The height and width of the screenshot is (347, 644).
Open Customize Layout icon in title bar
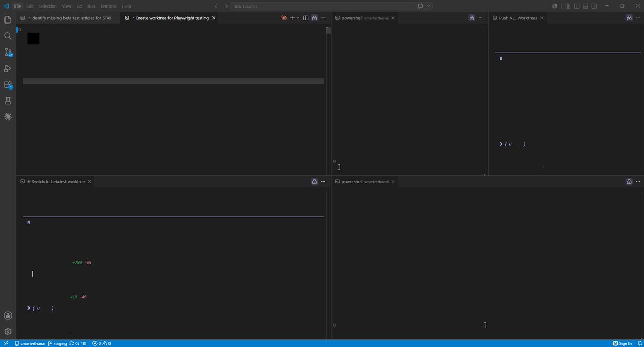pos(568,6)
